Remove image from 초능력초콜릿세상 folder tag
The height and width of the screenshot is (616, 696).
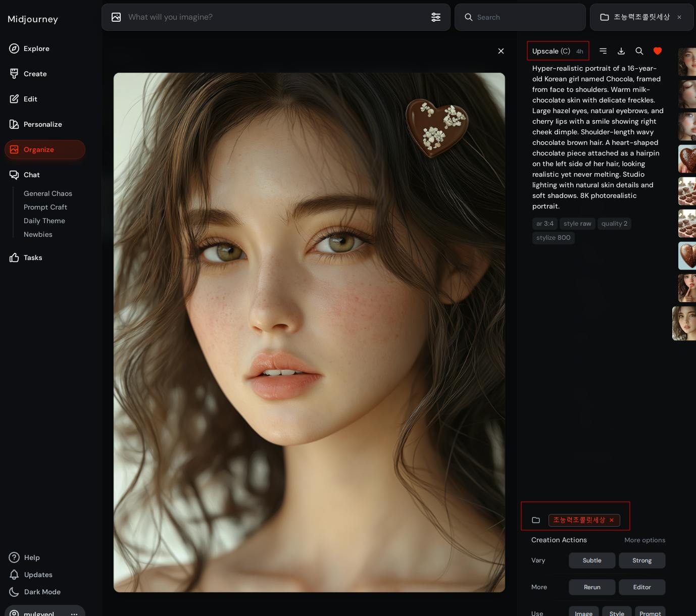[612, 520]
